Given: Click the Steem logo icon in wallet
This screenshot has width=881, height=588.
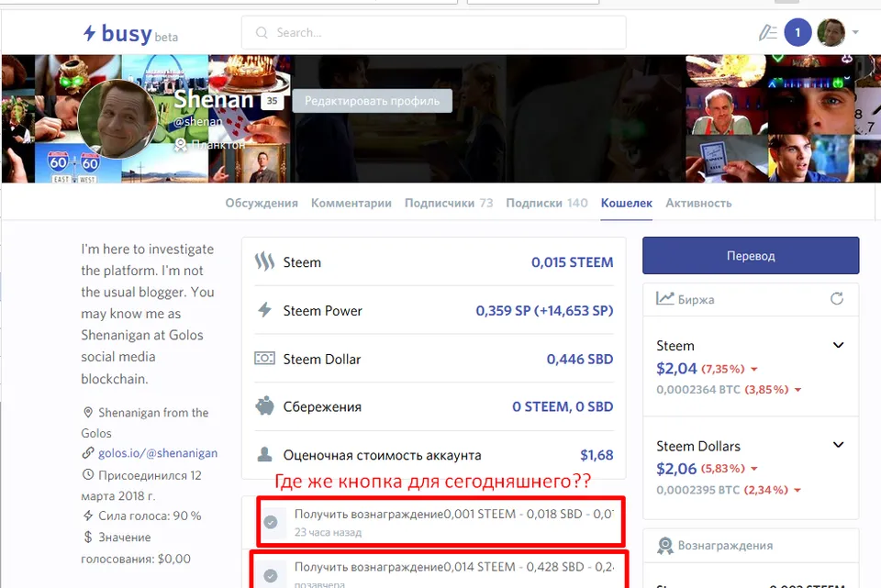Looking at the screenshot, I should 264,261.
